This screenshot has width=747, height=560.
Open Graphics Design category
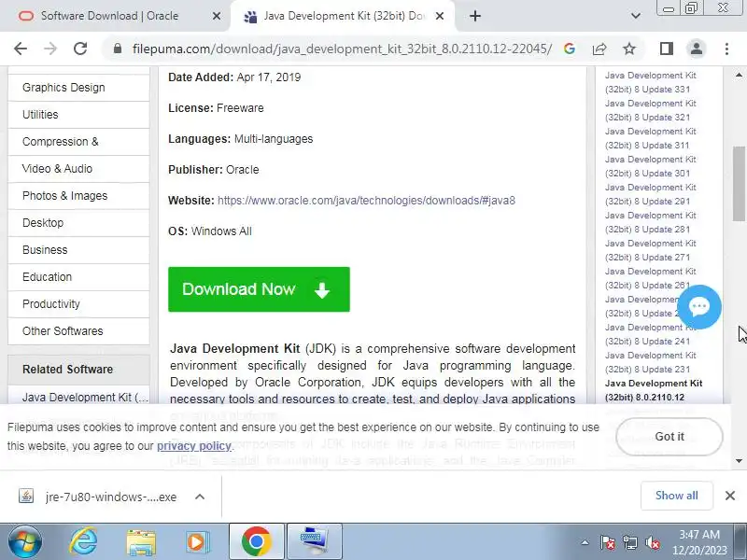point(78,88)
